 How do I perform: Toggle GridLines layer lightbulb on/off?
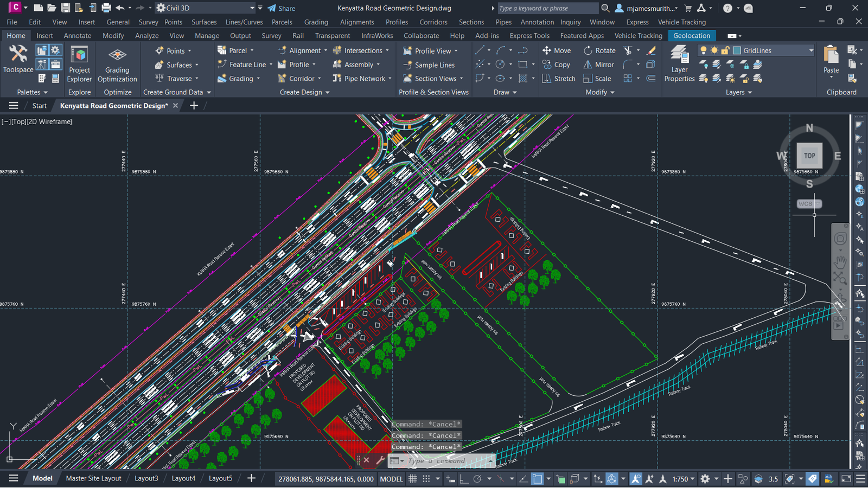(x=704, y=50)
